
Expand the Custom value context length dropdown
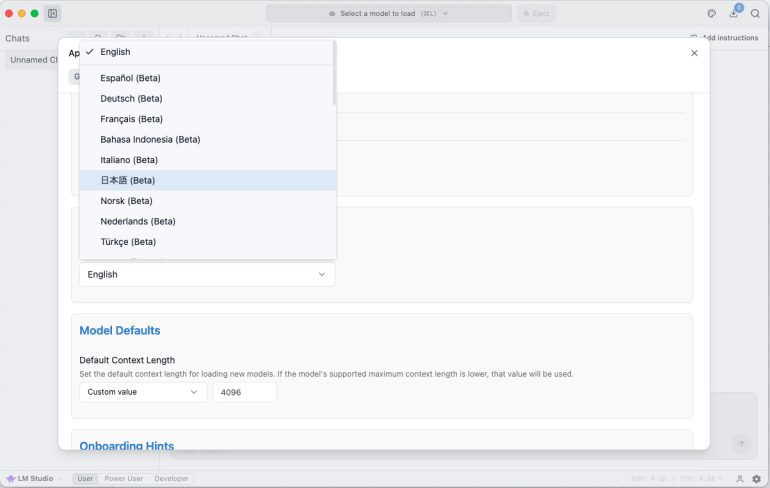click(x=143, y=392)
